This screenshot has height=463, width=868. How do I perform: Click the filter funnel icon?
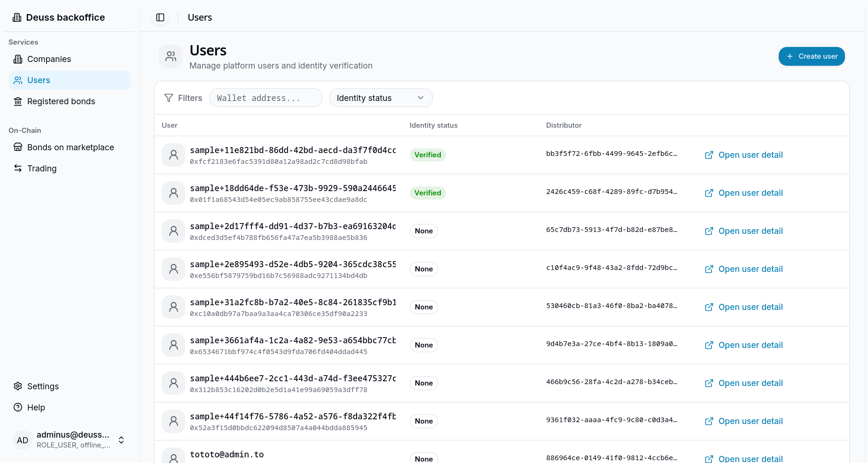[x=169, y=98]
